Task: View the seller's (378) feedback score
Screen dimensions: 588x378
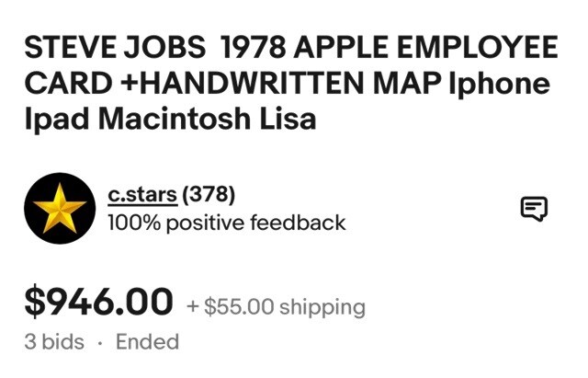Action: click(x=209, y=194)
